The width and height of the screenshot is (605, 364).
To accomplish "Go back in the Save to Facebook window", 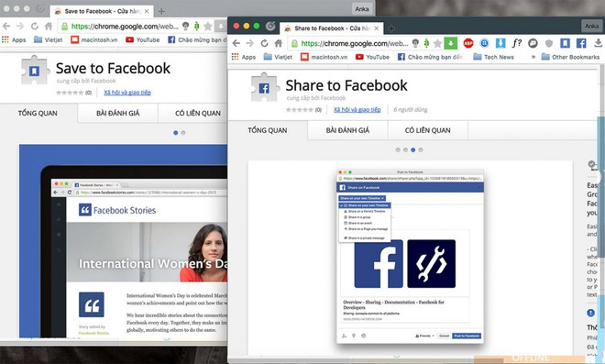I will click(x=6, y=27).
